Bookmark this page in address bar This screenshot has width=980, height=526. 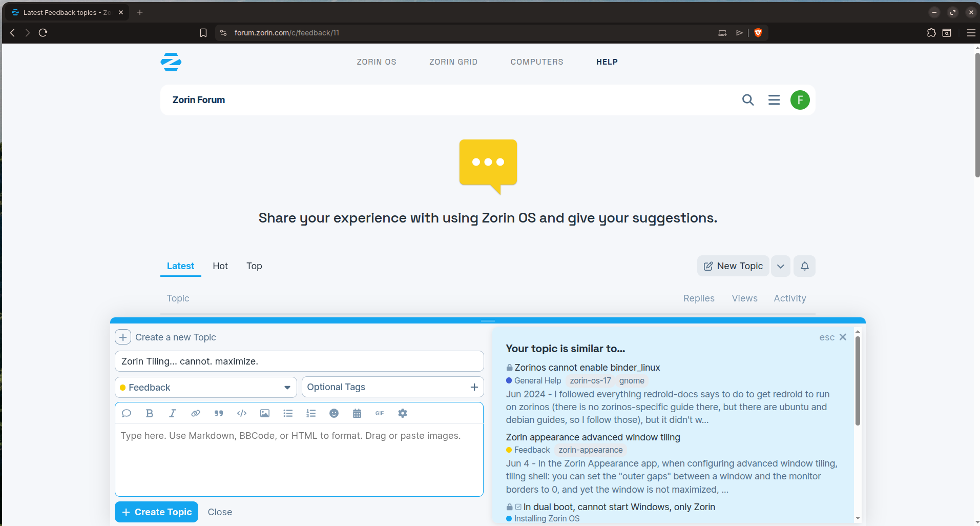203,33
